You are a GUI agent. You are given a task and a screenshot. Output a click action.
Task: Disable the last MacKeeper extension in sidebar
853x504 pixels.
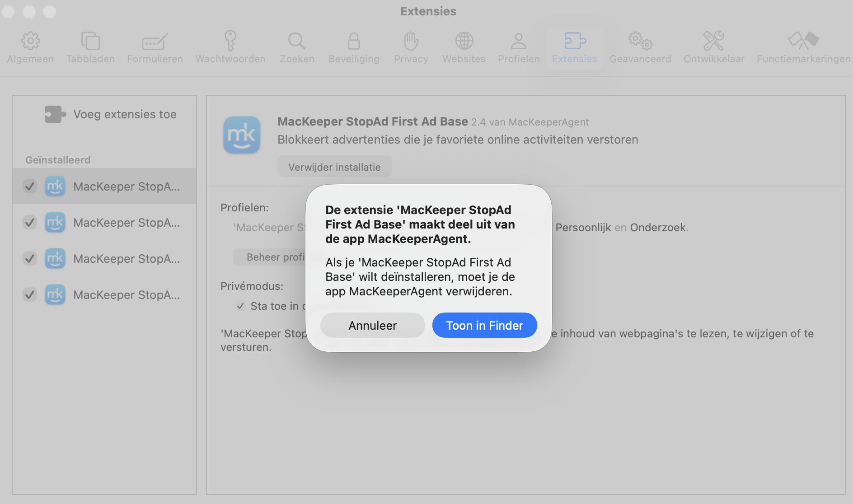[30, 294]
